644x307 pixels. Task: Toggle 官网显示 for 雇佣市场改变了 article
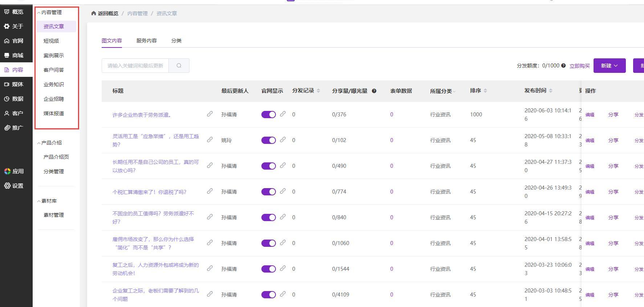point(269,243)
